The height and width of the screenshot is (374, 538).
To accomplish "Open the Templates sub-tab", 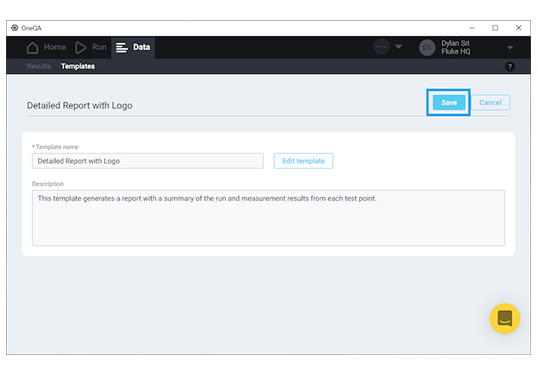I will (x=78, y=66).
